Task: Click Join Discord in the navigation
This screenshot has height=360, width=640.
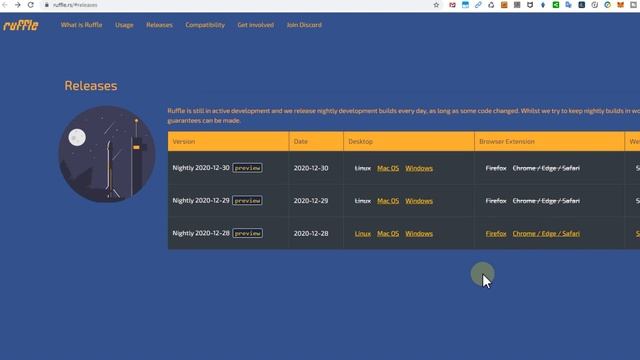Action: point(304,25)
